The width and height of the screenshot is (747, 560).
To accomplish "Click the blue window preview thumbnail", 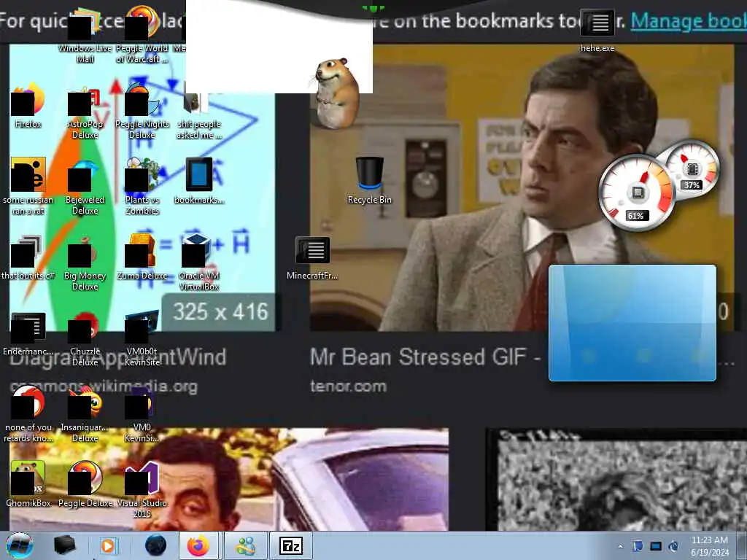I will pos(632,323).
